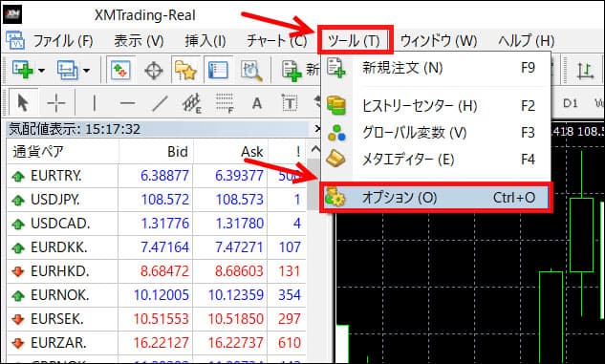
Task: Launch メタエディター (E) from the menu
Action: pyautogui.click(x=436, y=160)
